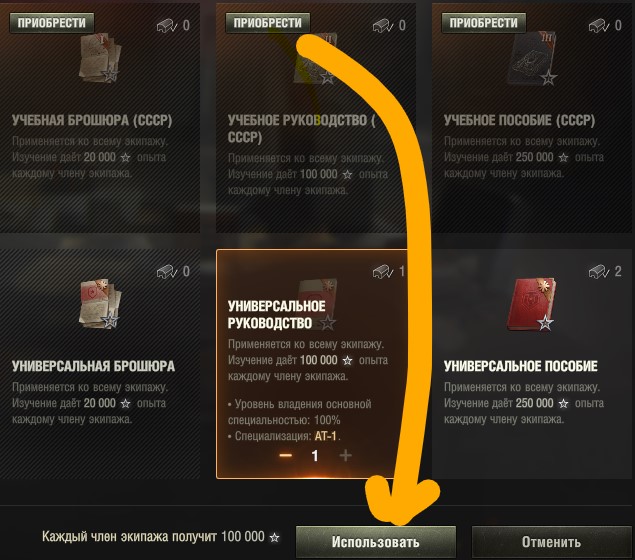The height and width of the screenshot is (560, 635).
Task: Click Приобрести on Учебная брошюра (СССР)
Action: (x=52, y=23)
